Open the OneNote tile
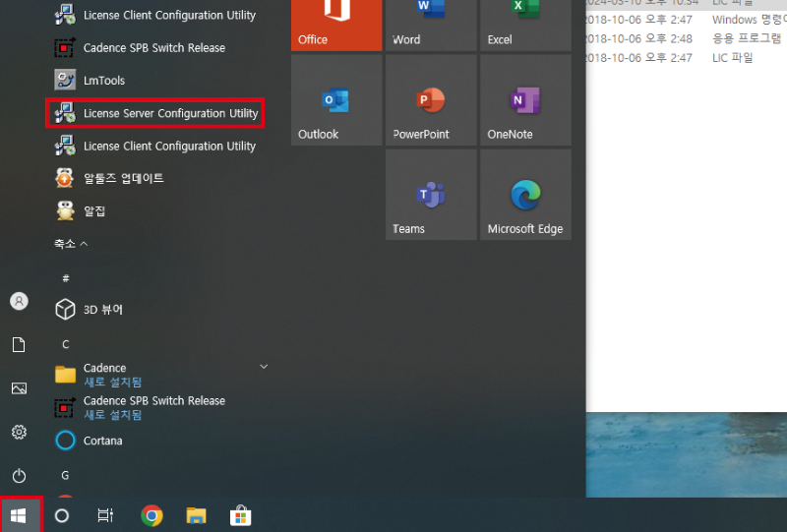Screen dimensions: 787x532 pos(525,100)
